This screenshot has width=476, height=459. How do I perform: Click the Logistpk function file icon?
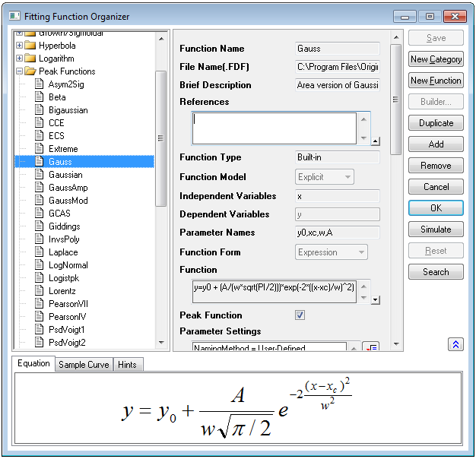click(x=39, y=277)
